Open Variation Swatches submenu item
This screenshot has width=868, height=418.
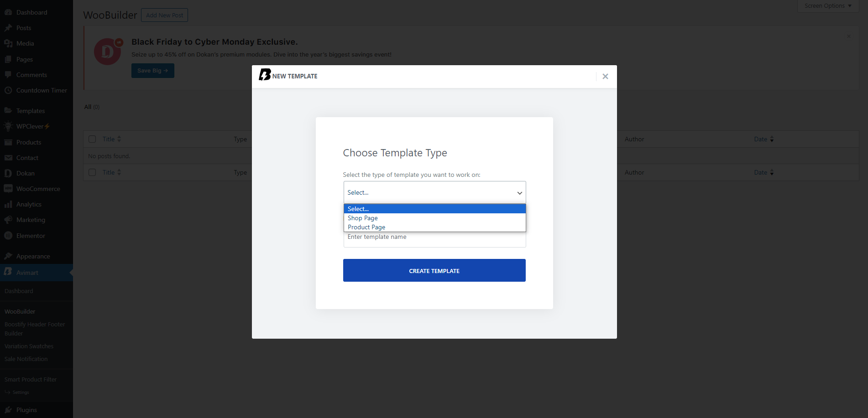tap(29, 346)
